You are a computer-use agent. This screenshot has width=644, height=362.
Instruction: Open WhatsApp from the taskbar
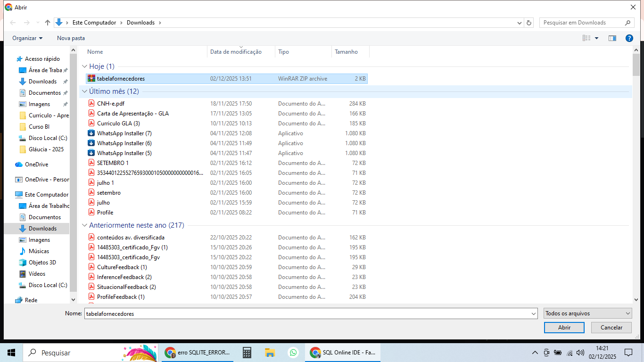point(293,353)
